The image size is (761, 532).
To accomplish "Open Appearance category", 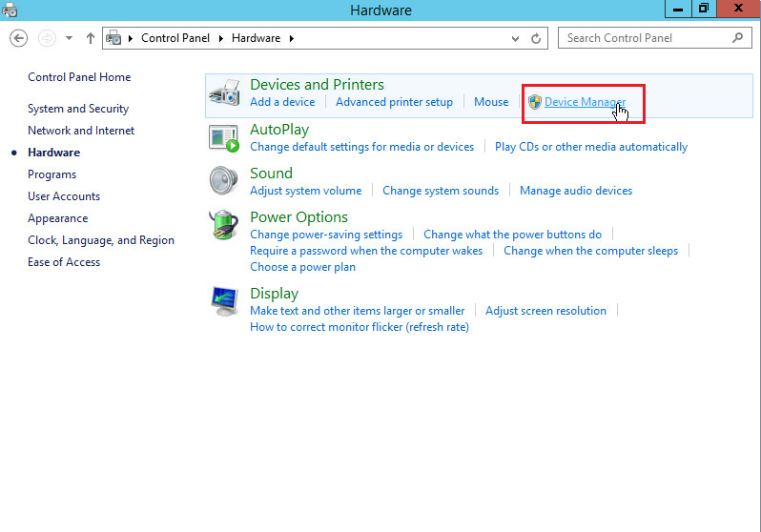I will [58, 218].
